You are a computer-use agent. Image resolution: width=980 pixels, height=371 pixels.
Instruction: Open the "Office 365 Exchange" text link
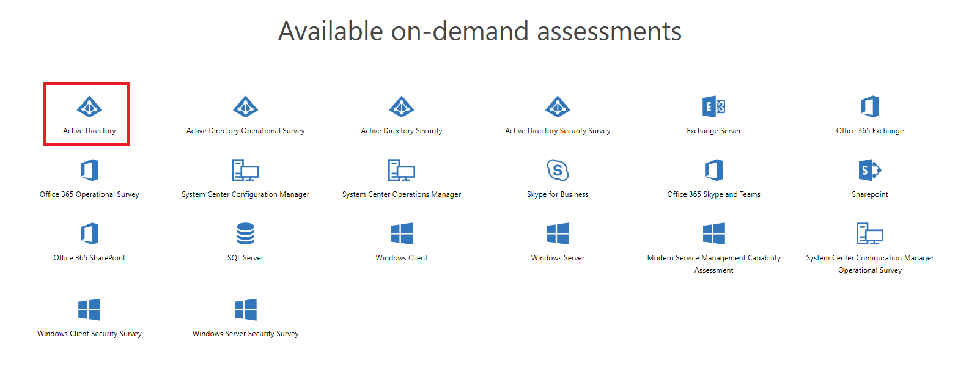[x=870, y=131]
